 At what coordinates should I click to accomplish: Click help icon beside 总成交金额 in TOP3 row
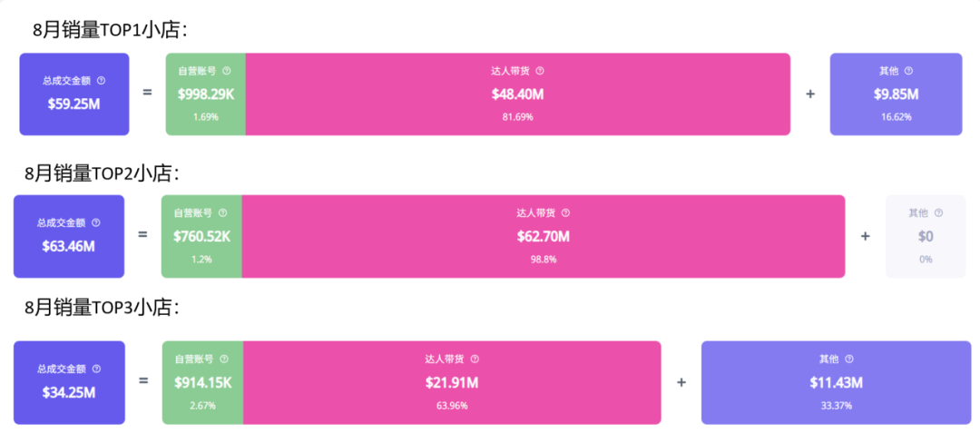tap(96, 369)
